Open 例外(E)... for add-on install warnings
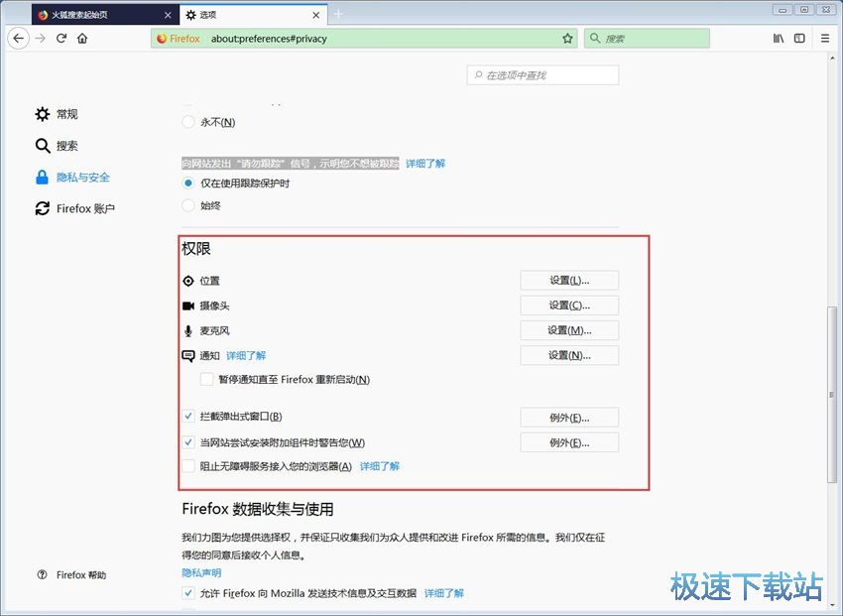This screenshot has width=843, height=616. (569, 443)
